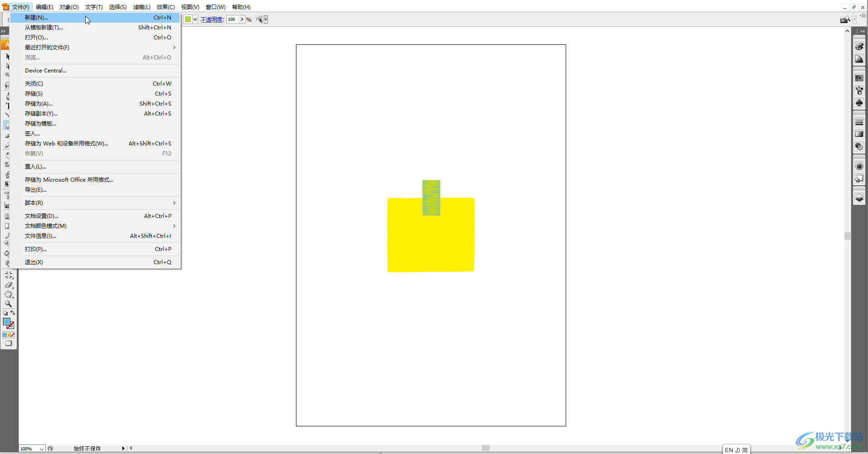Open the Color panel icon
Image resolution: width=868 pixels, height=454 pixels.
859,46
